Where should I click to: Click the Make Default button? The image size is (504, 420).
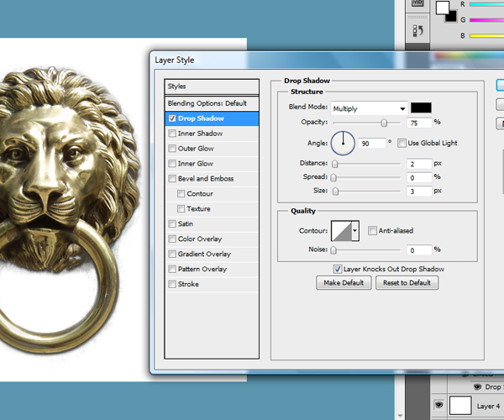tap(344, 283)
